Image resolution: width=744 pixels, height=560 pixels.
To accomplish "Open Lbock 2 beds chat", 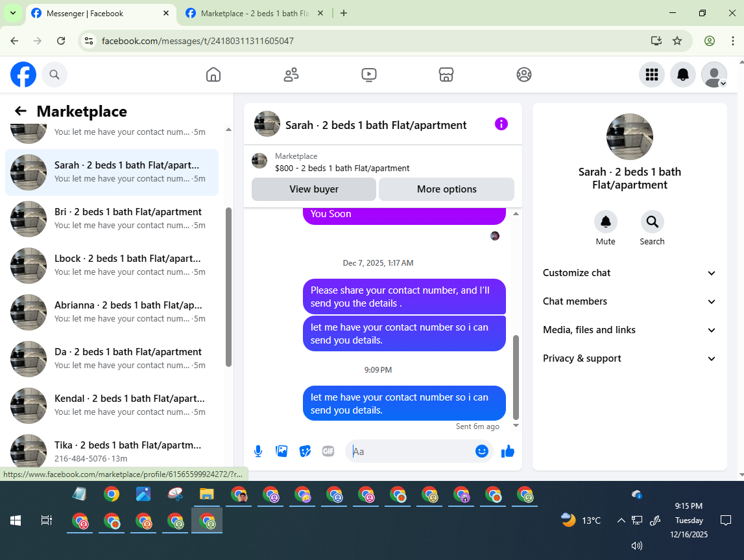I will [x=112, y=266].
